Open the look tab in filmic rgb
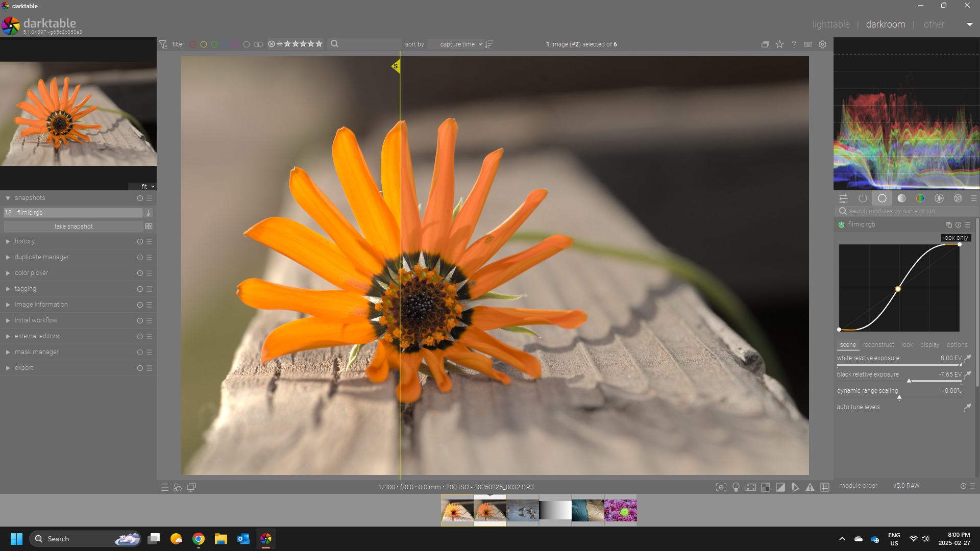 tap(907, 345)
